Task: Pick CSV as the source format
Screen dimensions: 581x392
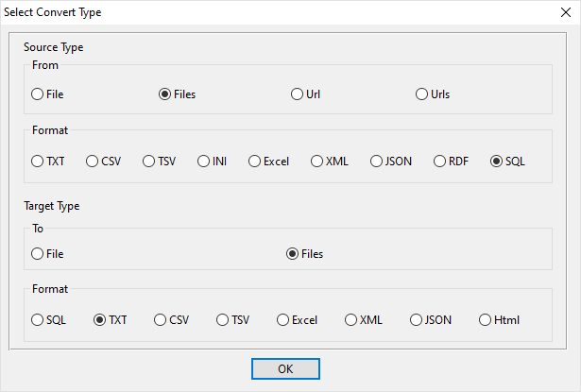Action: (x=93, y=162)
